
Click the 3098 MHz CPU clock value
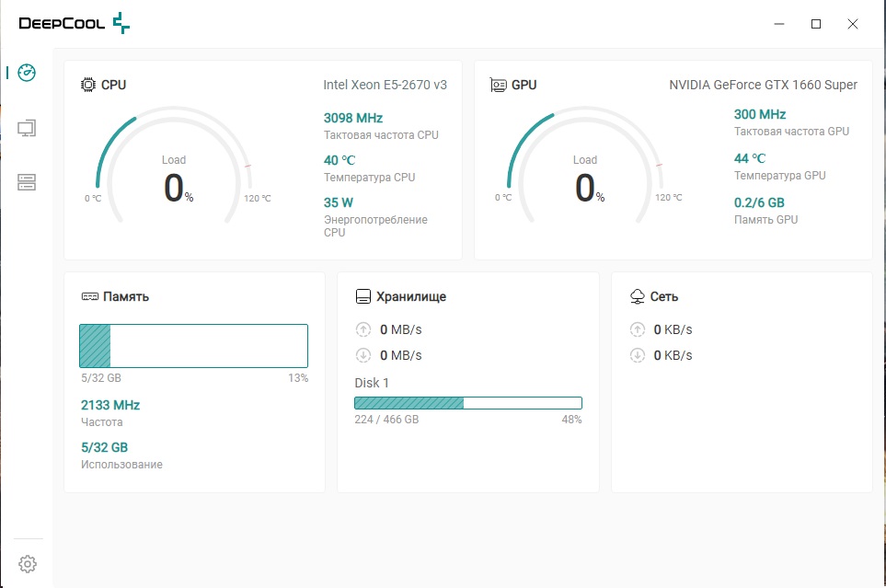353,118
